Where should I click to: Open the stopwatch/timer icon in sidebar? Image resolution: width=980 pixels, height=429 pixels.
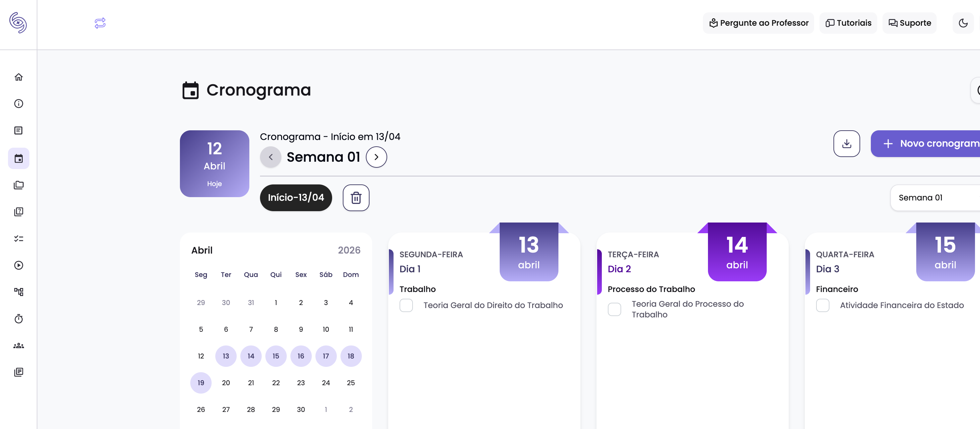(x=18, y=319)
